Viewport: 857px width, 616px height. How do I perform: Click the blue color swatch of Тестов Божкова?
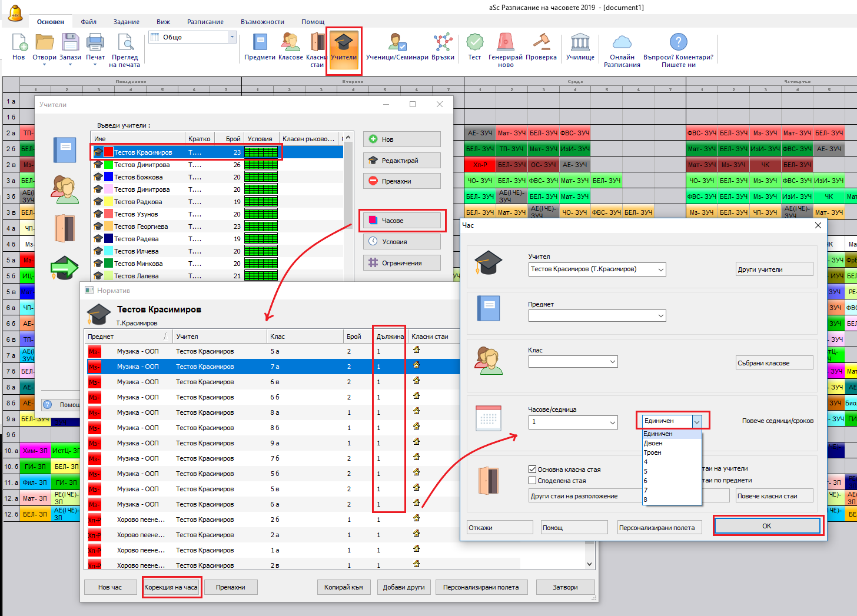click(x=108, y=177)
